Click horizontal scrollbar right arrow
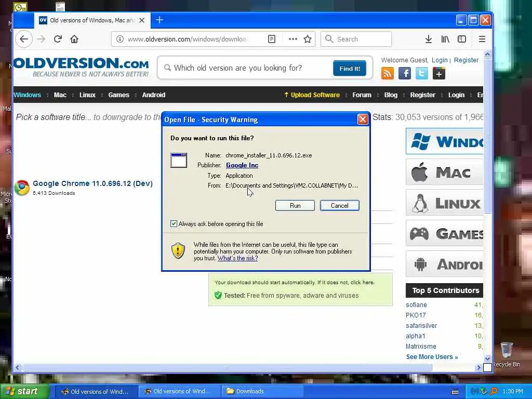This screenshot has height=399, width=532. pyautogui.click(x=478, y=367)
